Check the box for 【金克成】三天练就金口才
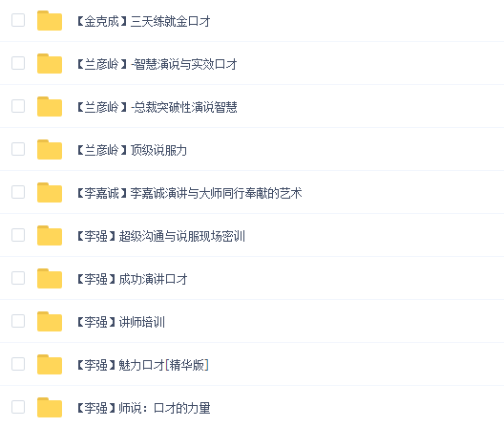504x427 pixels. 18,20
